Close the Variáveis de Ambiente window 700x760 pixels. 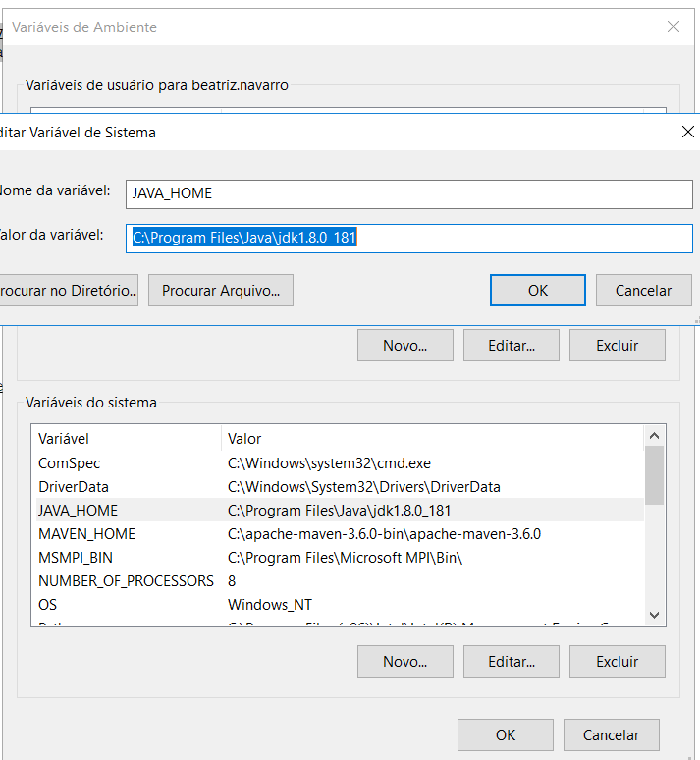click(673, 27)
